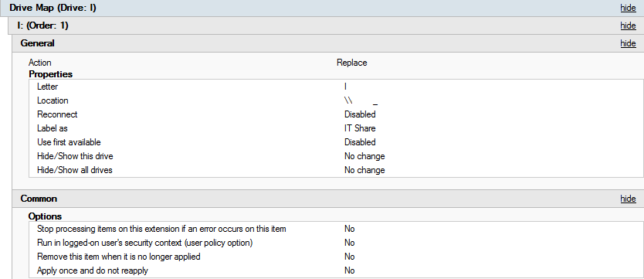Image resolution: width=644 pixels, height=279 pixels.
Task: Click the Properties heading
Action: pos(50,74)
